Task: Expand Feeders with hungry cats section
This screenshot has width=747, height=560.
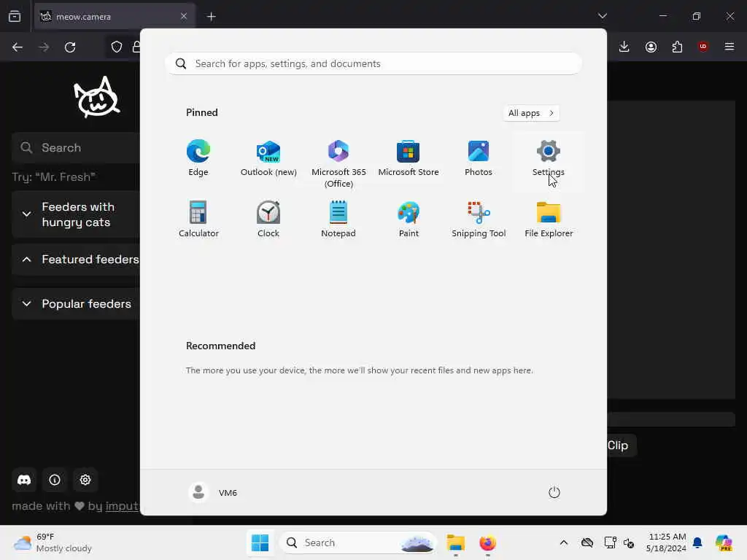Action: 76,214
